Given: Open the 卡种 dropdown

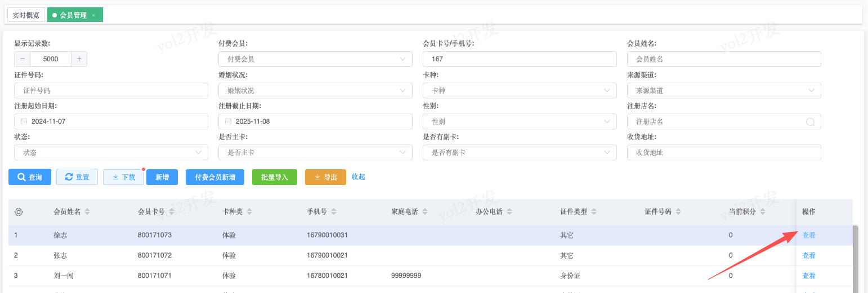Looking at the screenshot, I should 520,90.
